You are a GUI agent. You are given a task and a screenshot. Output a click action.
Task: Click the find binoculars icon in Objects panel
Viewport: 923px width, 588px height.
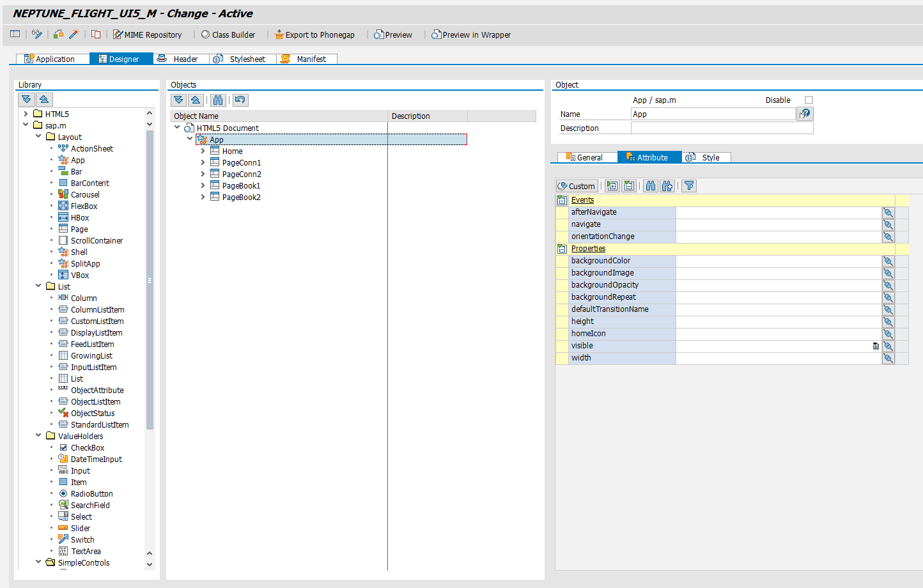pyautogui.click(x=218, y=100)
